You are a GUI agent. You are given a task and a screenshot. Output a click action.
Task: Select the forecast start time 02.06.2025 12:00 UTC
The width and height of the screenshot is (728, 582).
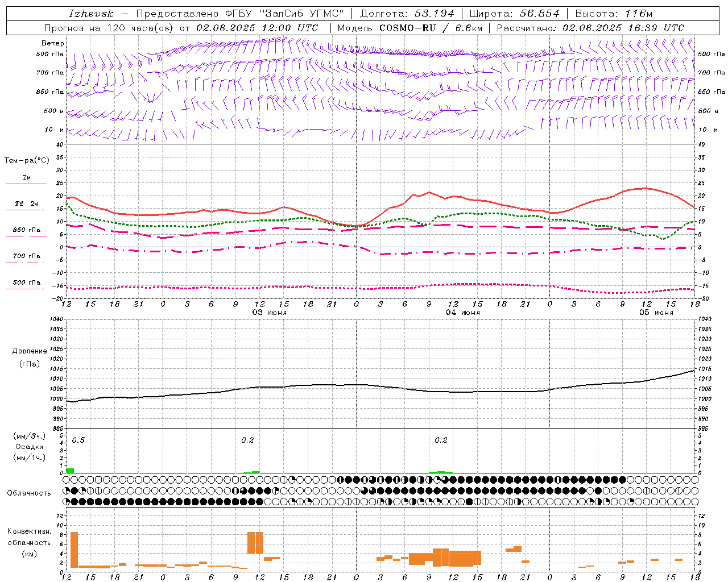(257, 28)
